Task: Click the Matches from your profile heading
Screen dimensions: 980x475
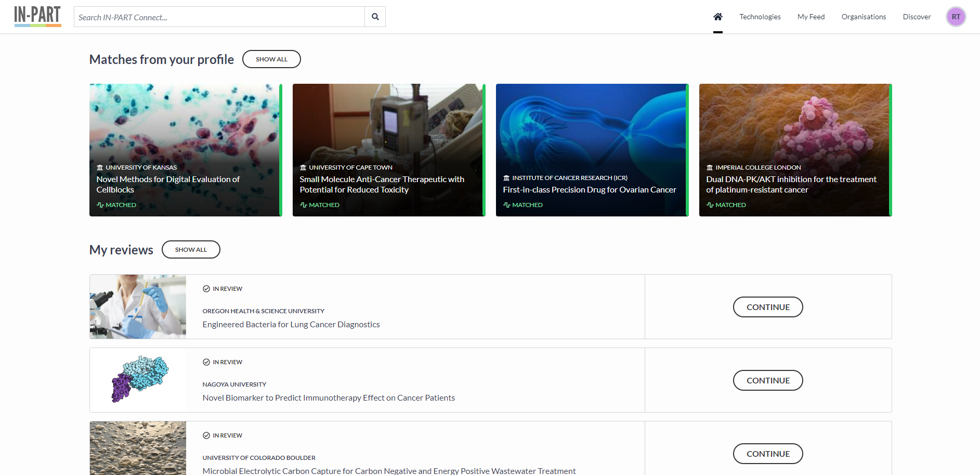Action: click(162, 60)
